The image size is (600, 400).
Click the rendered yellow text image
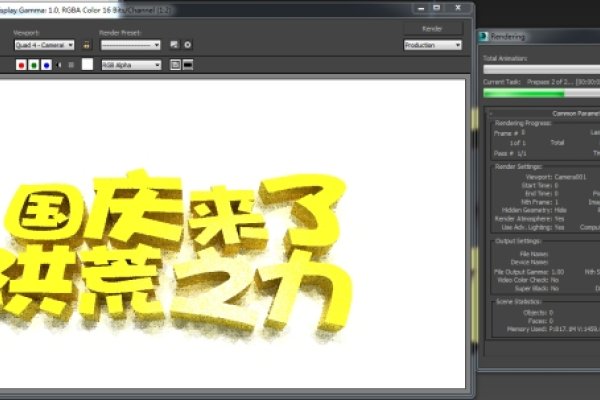point(176,256)
